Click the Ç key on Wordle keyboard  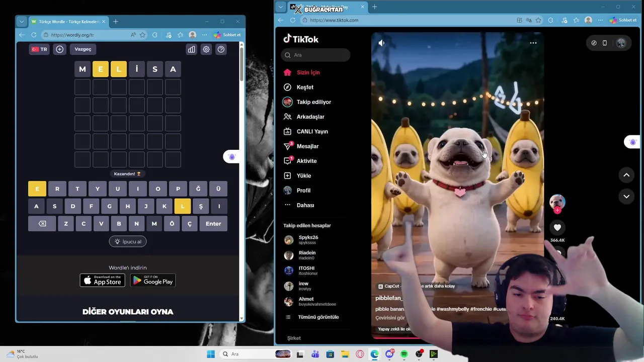(x=190, y=224)
